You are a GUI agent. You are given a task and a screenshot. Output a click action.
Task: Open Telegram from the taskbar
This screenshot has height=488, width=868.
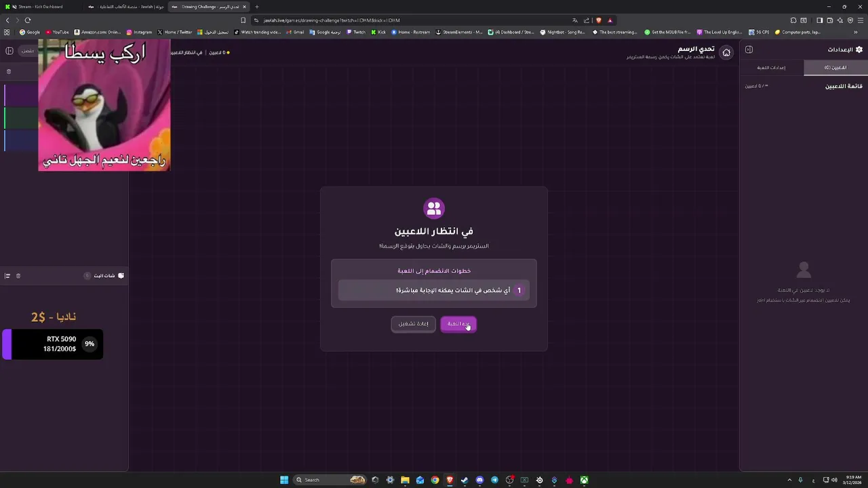494,480
